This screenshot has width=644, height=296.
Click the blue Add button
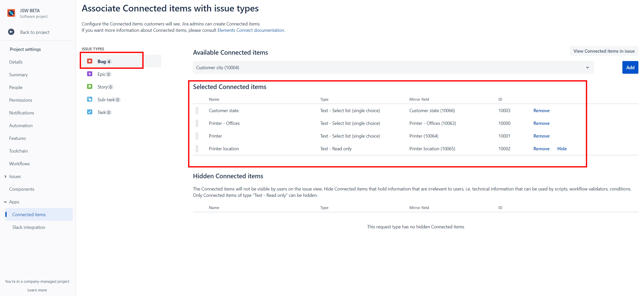[x=630, y=68]
